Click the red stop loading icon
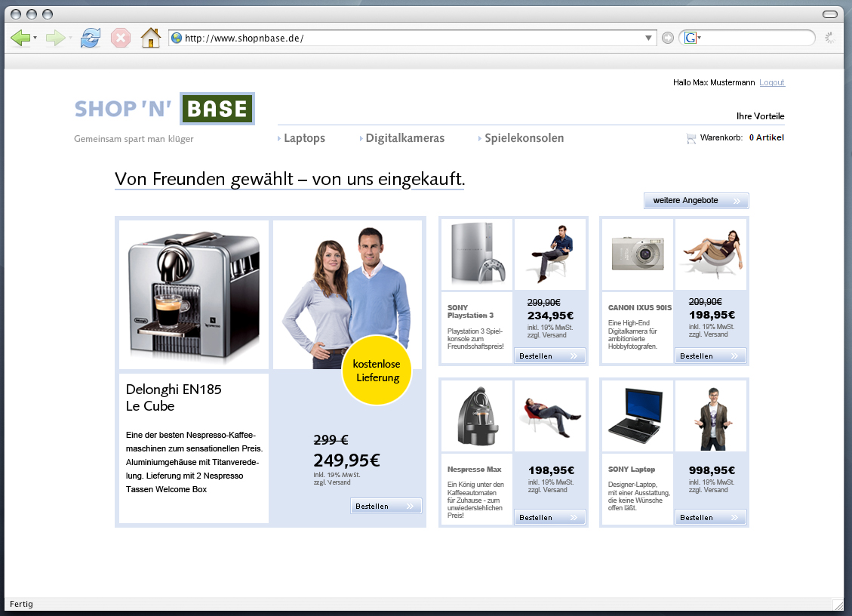 click(x=121, y=38)
